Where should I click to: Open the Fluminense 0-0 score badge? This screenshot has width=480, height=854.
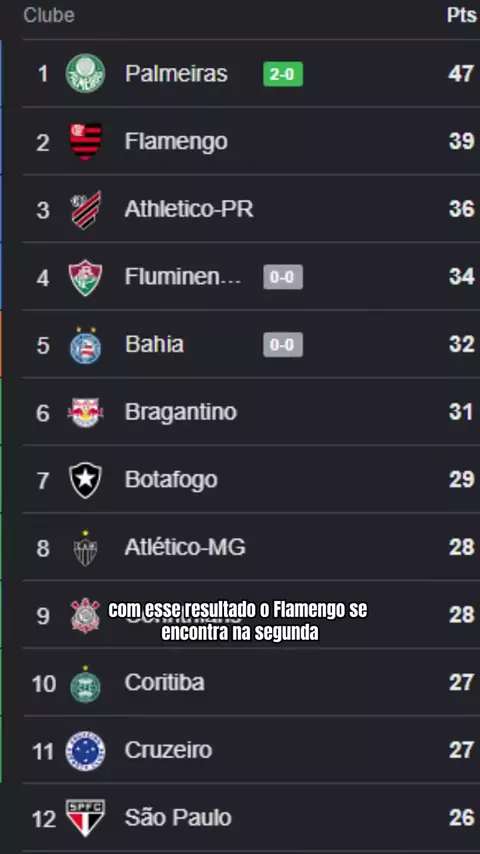pos(283,277)
